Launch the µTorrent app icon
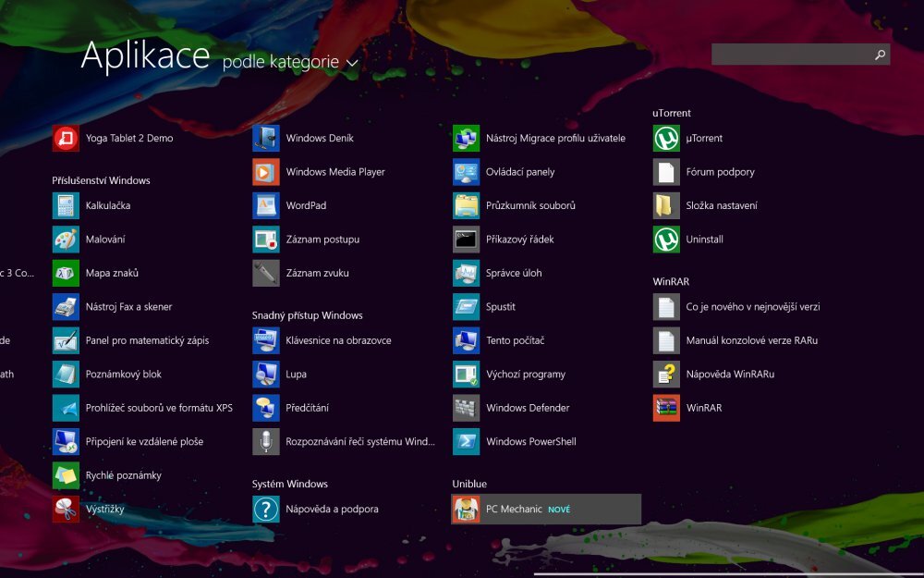The image size is (924, 578). (x=666, y=139)
